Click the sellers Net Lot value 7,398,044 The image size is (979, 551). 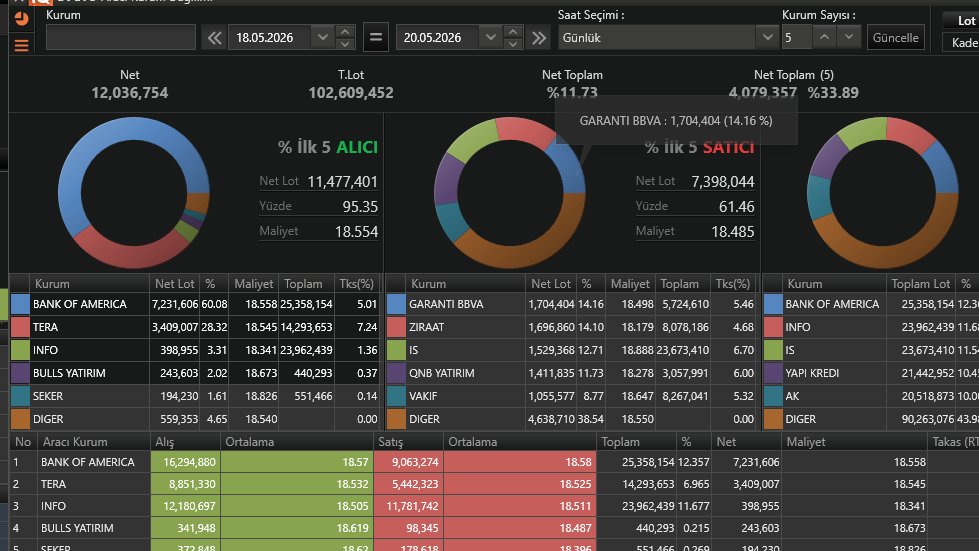click(x=722, y=182)
